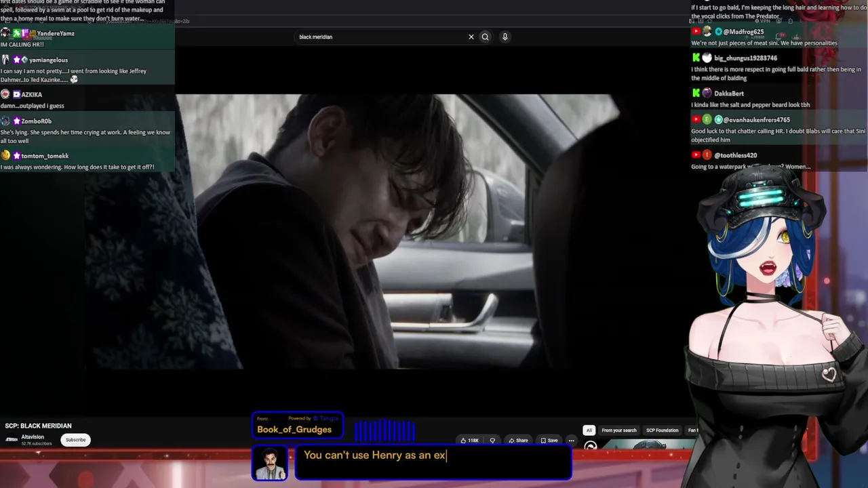Screen dimensions: 868x488
Task: Click the avatar of @toothless420
Action: (707, 155)
